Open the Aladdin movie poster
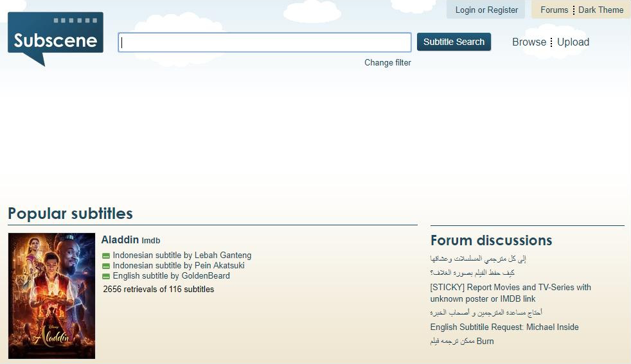 51,295
